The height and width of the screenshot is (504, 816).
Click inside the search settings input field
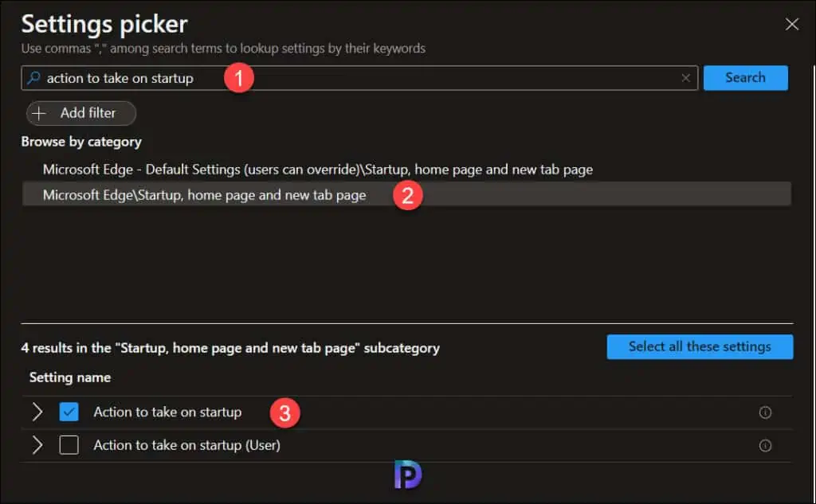pyautogui.click(x=359, y=78)
